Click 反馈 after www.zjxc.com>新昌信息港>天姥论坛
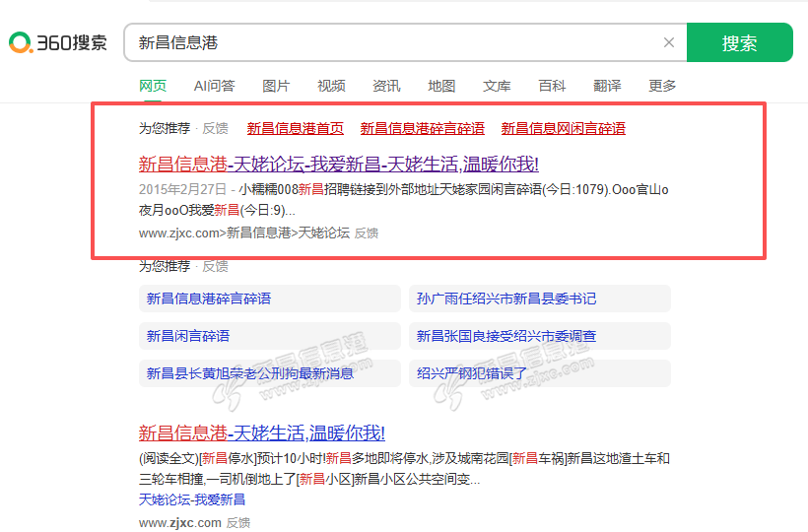Viewport: 808px width, 532px height. tap(367, 233)
